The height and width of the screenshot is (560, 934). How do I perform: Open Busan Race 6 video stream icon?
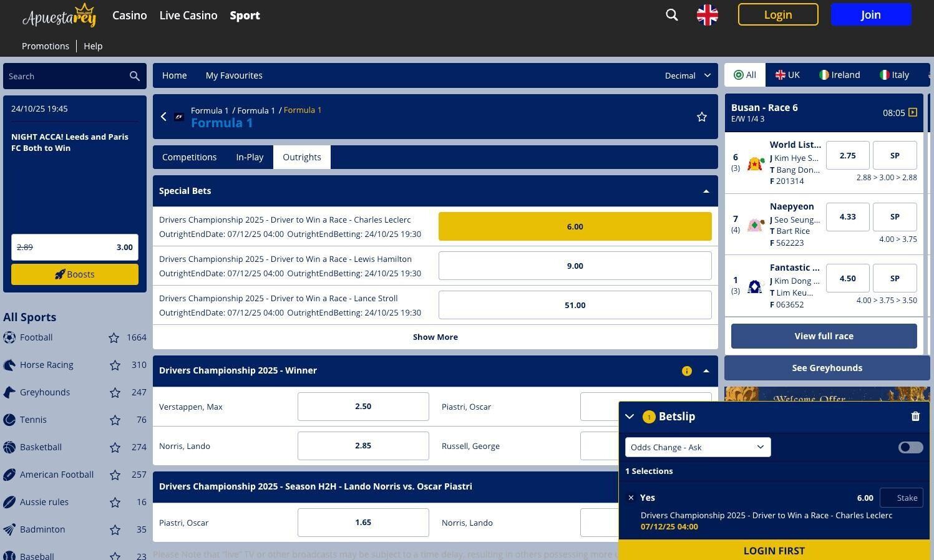912,112
